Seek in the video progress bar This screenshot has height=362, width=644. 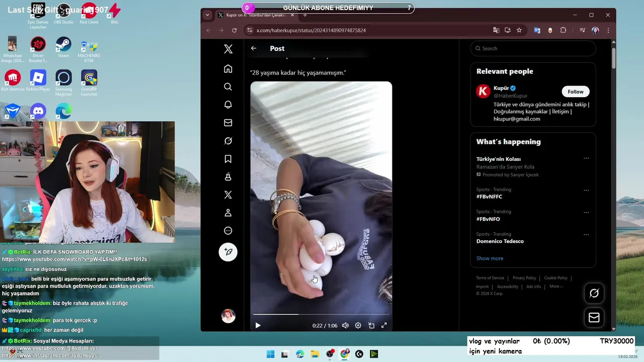321,314
